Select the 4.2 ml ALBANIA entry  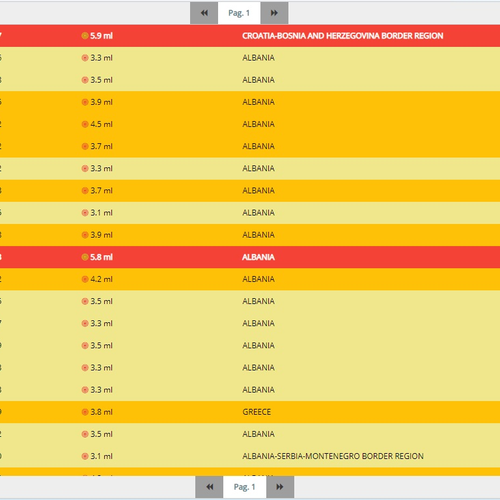[250, 279]
